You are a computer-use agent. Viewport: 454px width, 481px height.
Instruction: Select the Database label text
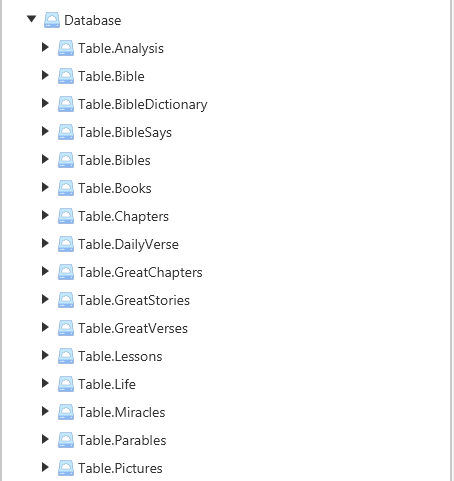(93, 20)
